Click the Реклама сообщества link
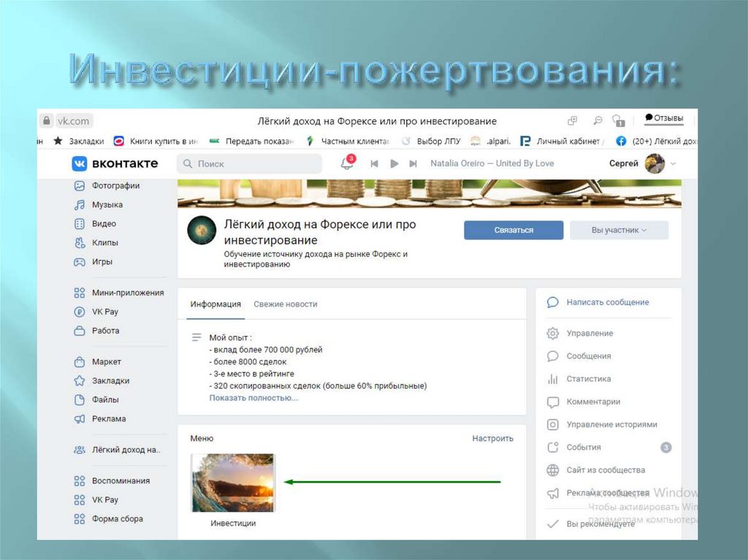Screen dimensions: 748x560 [x=608, y=494]
